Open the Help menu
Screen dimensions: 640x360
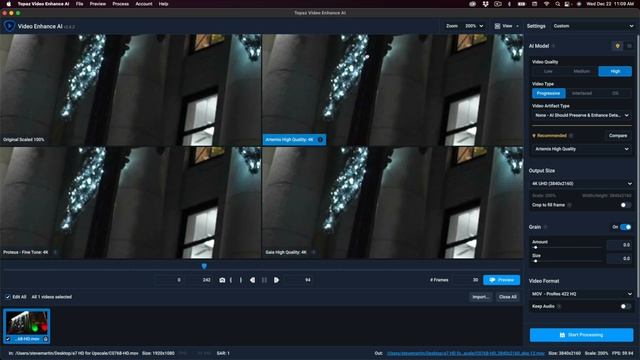pos(163,4)
